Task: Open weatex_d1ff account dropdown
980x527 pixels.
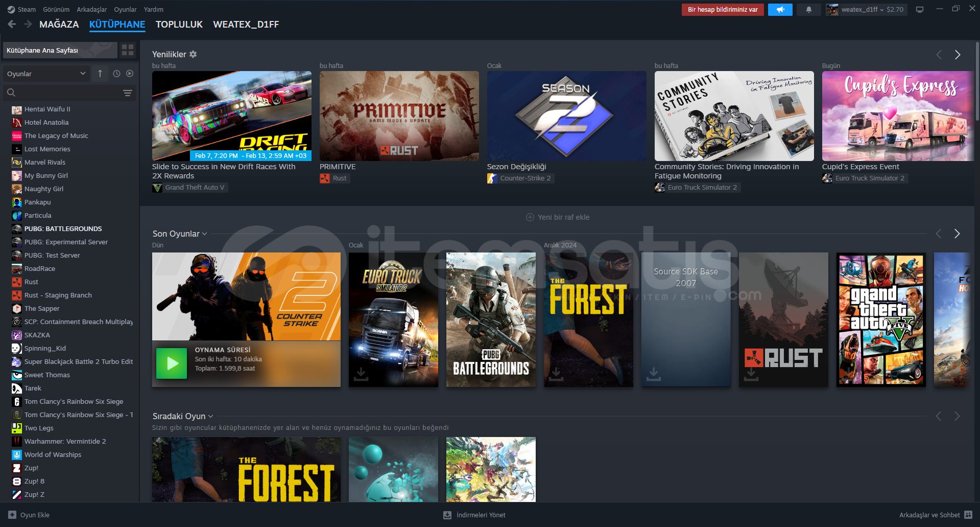Action: (867, 10)
